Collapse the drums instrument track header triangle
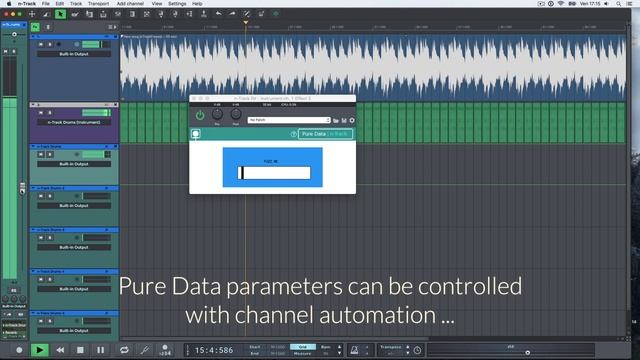The image size is (640, 360). coord(33,105)
